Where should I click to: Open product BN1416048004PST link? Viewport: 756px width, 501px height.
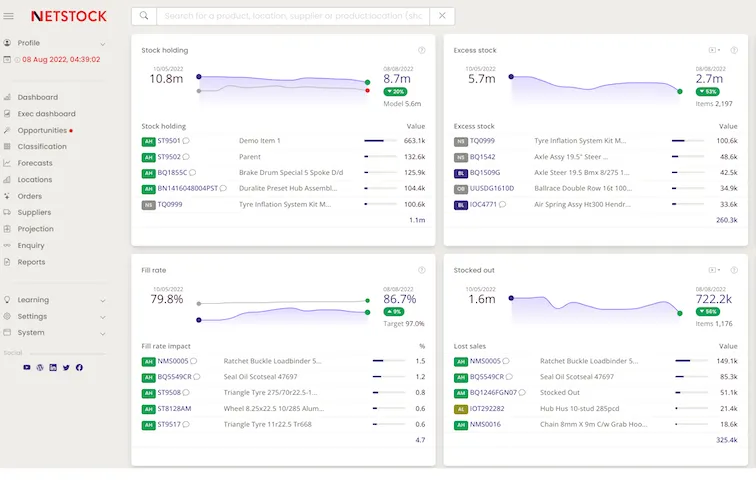coord(188,189)
